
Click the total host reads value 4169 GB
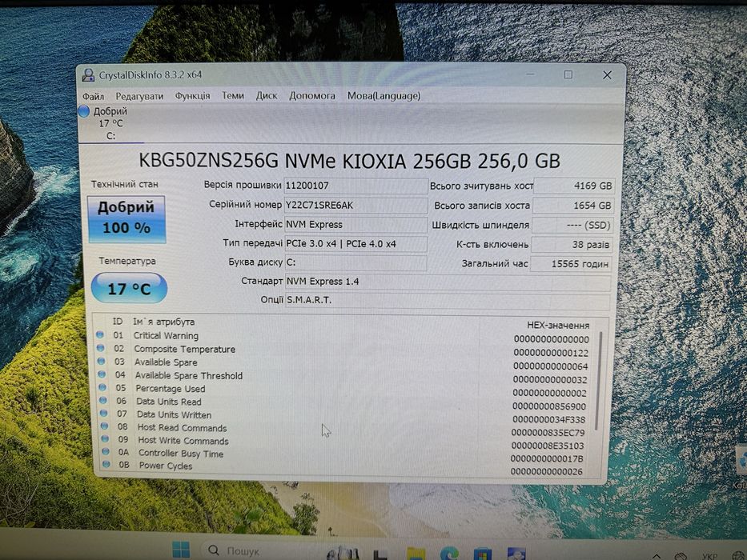574,186
